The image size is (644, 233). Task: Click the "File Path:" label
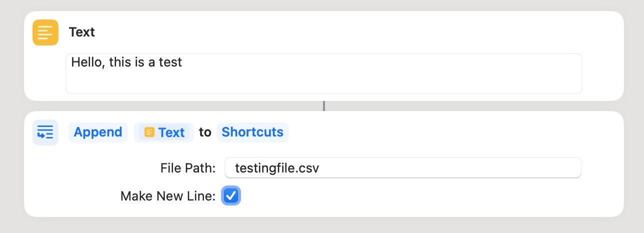pyautogui.click(x=188, y=168)
